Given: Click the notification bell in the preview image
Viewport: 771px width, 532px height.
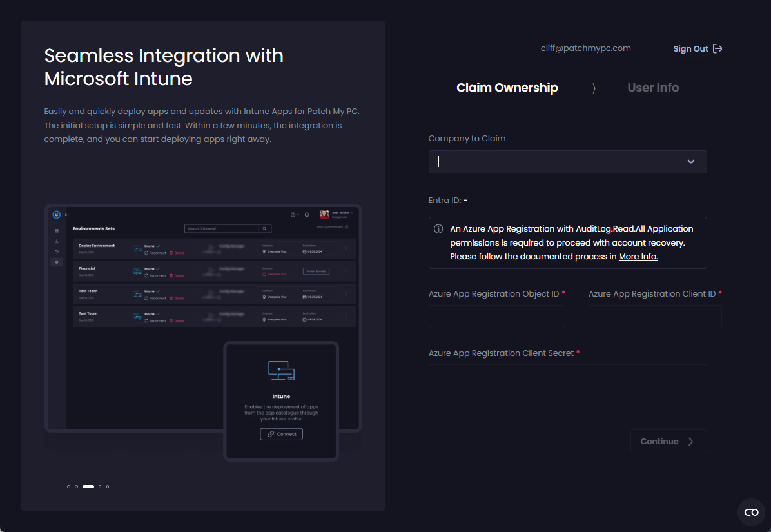Looking at the screenshot, I should pyautogui.click(x=307, y=214).
